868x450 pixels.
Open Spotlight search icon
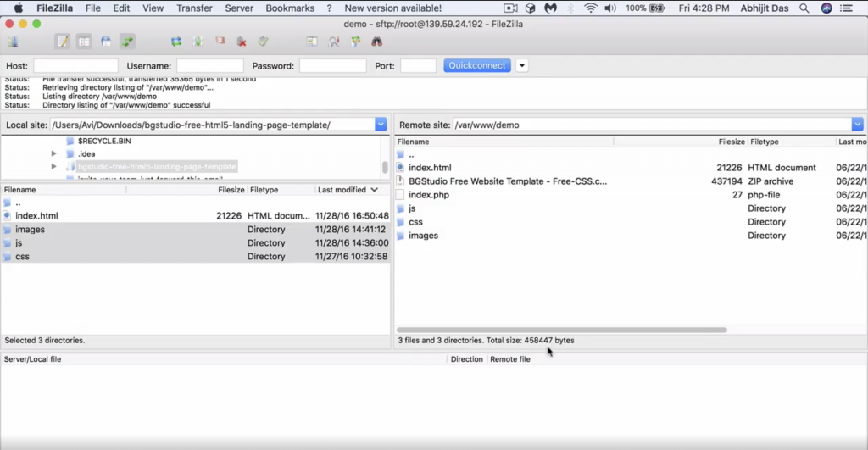804,8
